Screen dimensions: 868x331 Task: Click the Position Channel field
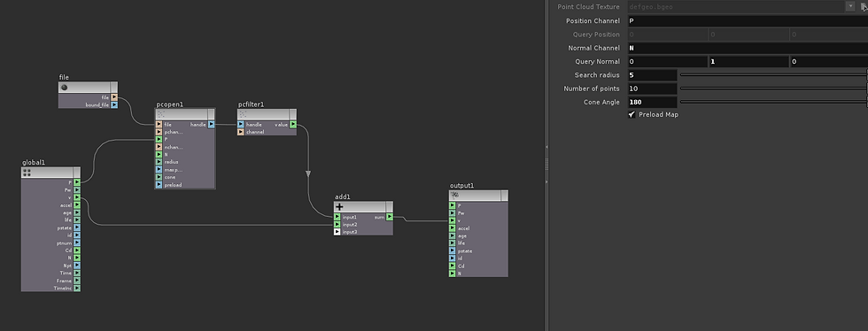click(x=748, y=21)
